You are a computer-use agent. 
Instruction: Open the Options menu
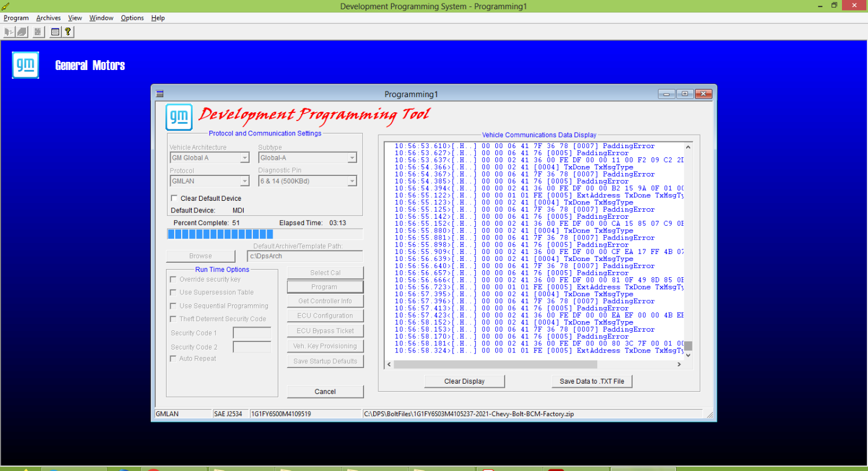tap(132, 18)
